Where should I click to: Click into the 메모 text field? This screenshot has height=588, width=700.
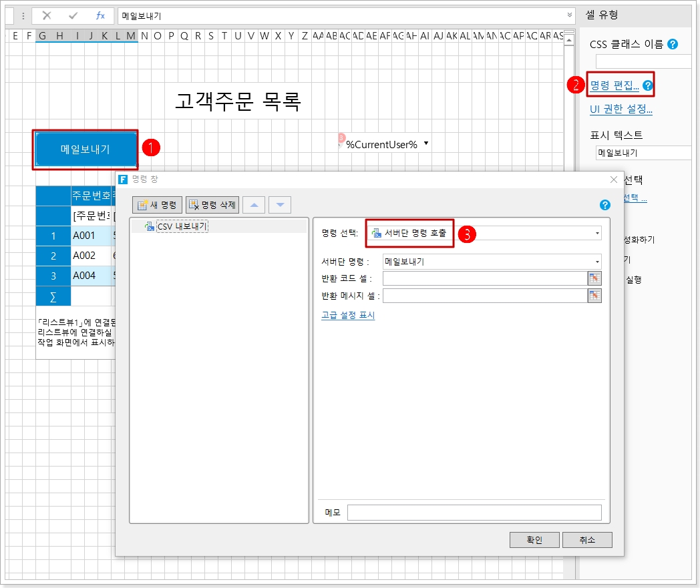click(474, 513)
